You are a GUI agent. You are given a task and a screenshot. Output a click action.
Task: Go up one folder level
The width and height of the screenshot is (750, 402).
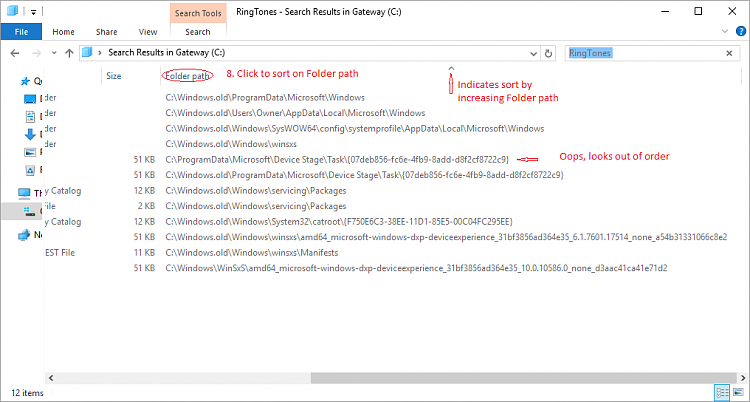click(x=69, y=53)
